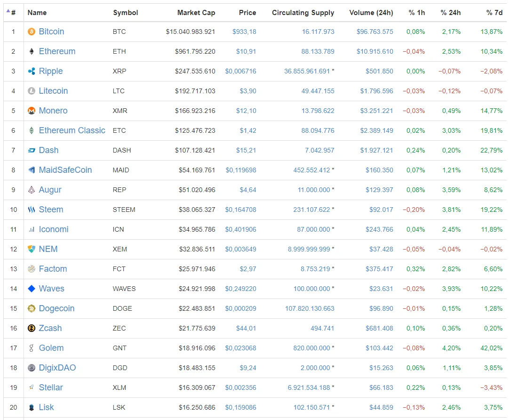Viewport: 511px width, 420px height.
Task: Click the Zcash logo icon
Action: click(x=31, y=328)
